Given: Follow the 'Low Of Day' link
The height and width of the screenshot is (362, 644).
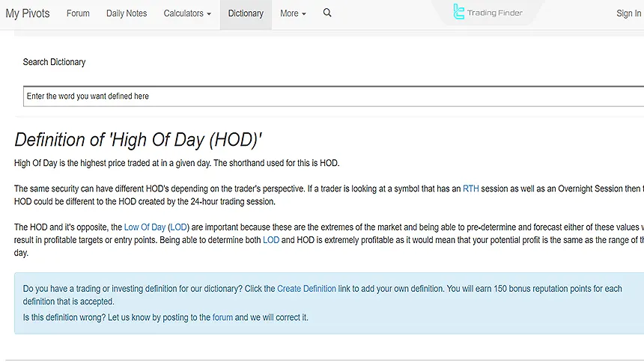Looking at the screenshot, I should (x=145, y=227).
